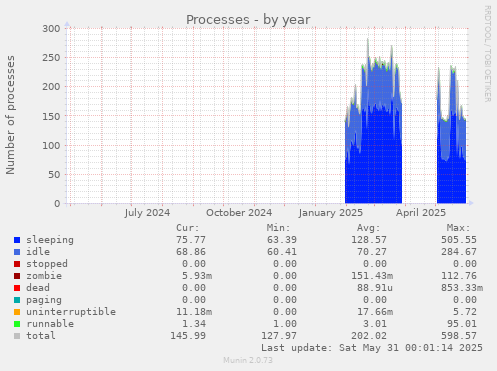Click the 'Last update' timestamp text

372,348
